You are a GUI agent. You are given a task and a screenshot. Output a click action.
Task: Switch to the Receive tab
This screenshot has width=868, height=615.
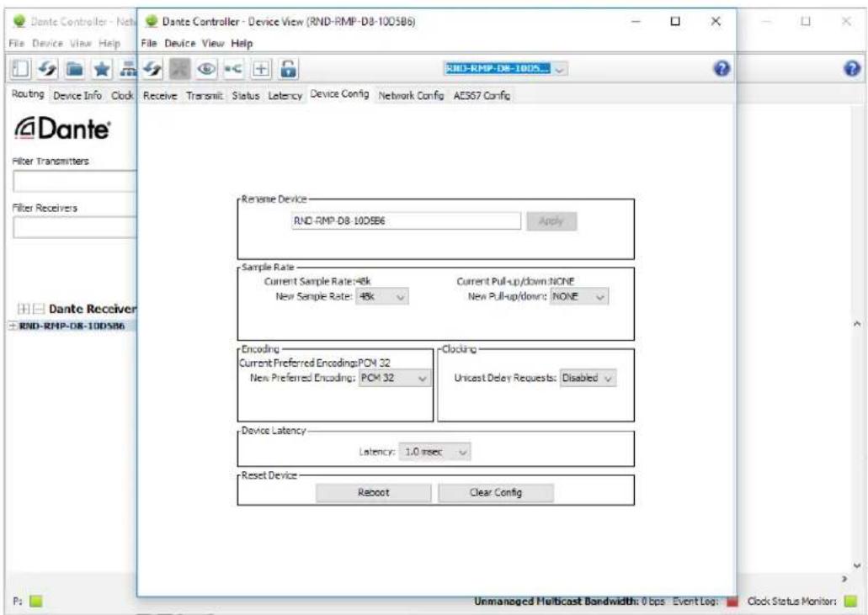160,96
